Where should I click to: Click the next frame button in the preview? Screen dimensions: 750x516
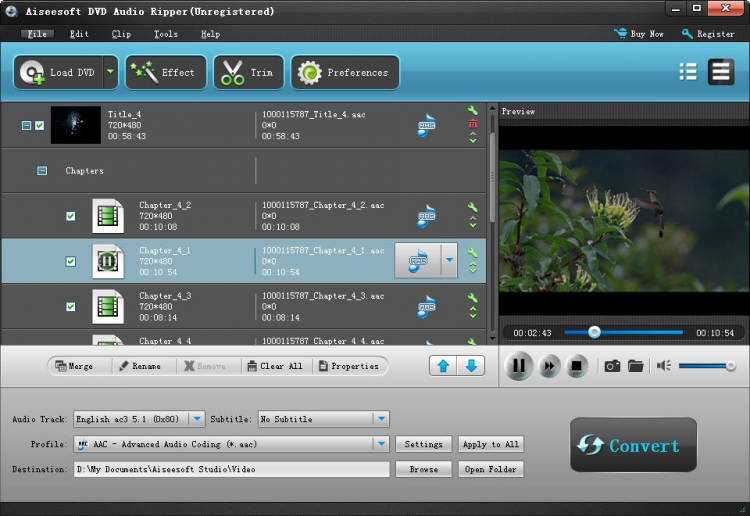pyautogui.click(x=549, y=366)
